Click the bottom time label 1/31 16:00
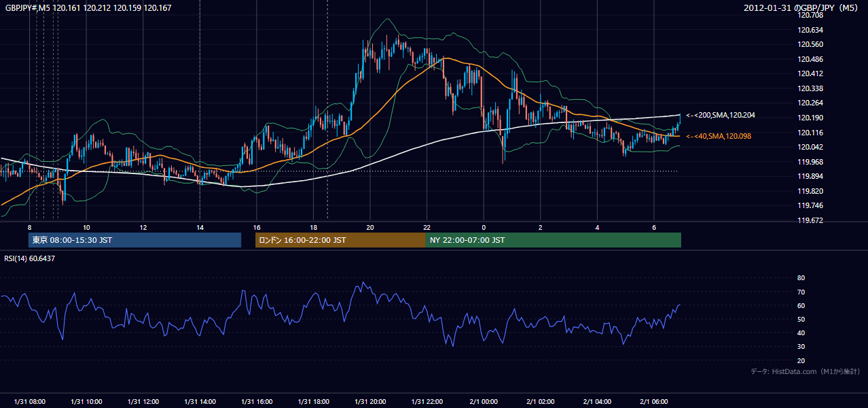868x408 pixels. pyautogui.click(x=256, y=402)
